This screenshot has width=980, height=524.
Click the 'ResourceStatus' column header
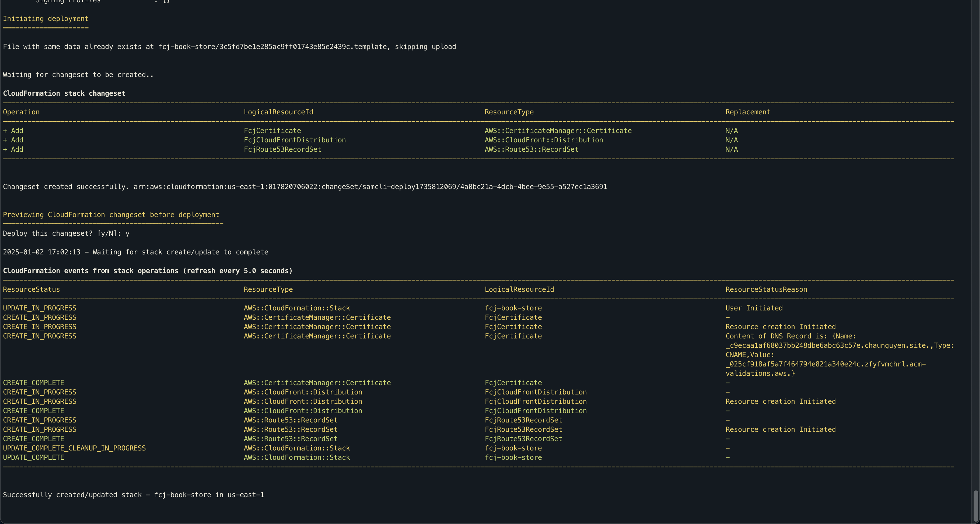[x=31, y=290]
